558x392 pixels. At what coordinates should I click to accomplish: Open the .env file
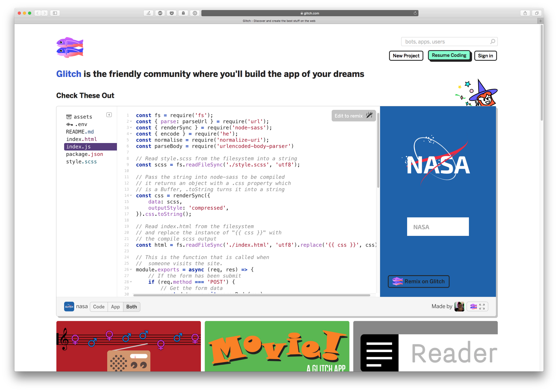[77, 124]
